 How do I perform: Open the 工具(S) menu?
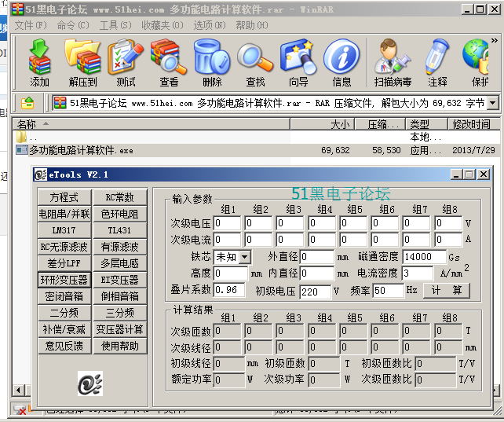pos(115,25)
